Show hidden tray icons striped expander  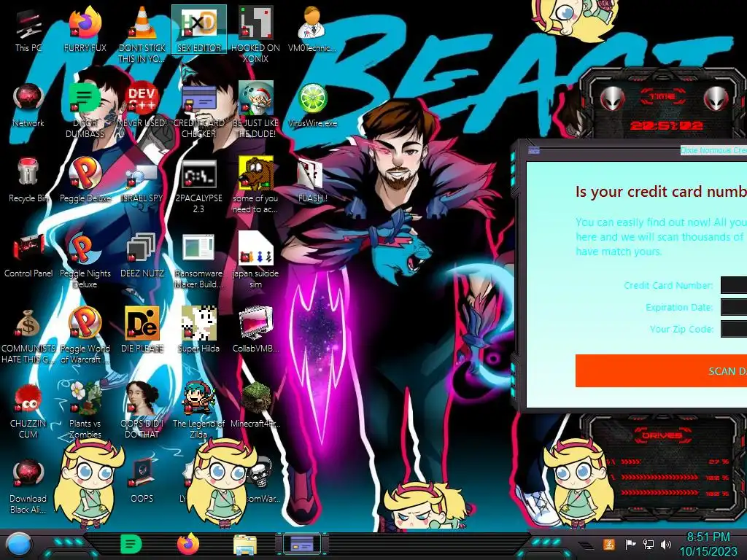point(586,545)
